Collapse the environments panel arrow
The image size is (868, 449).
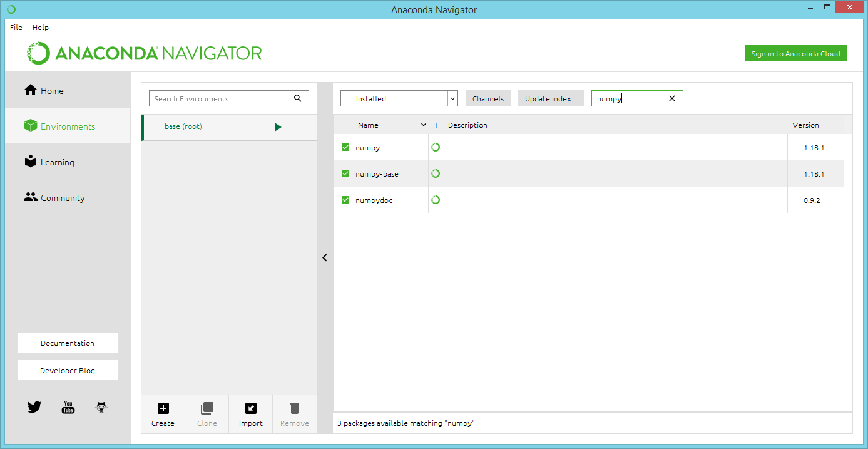coord(325,257)
